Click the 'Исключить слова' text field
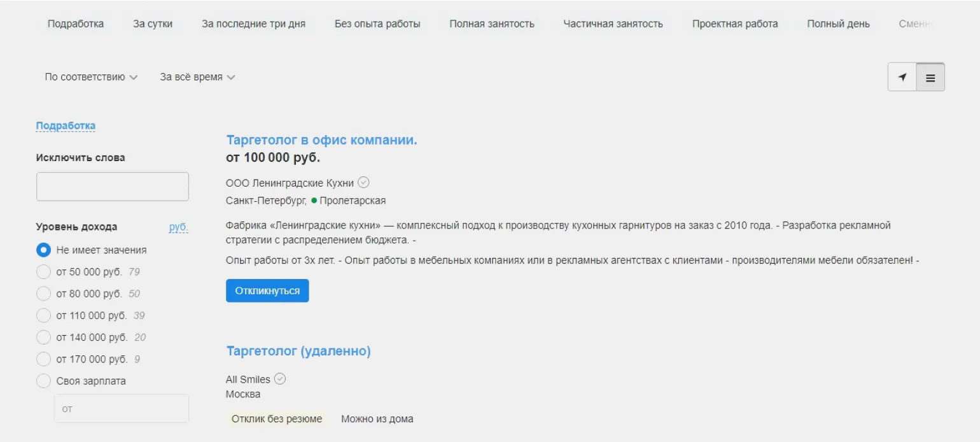Screen dimensions: 980x442 (113, 187)
